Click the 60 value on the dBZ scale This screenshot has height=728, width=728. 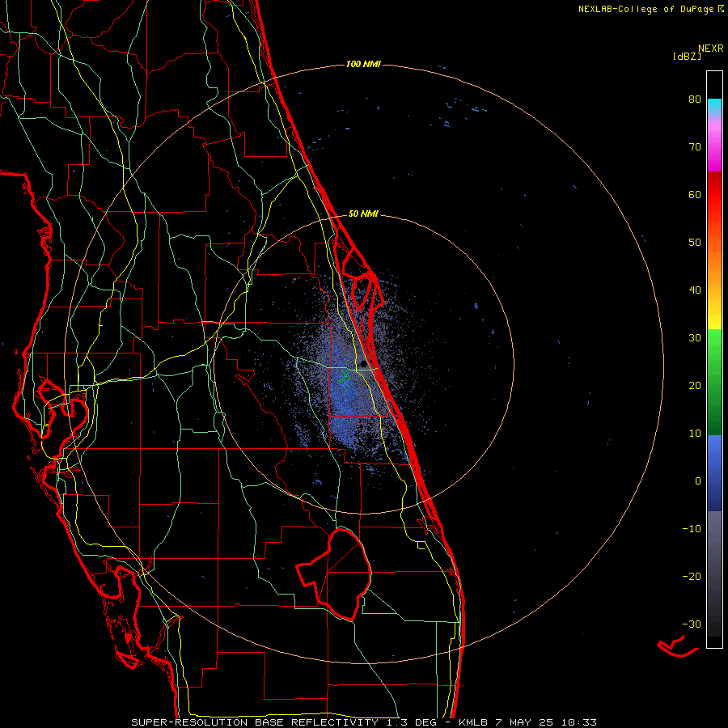695,195
